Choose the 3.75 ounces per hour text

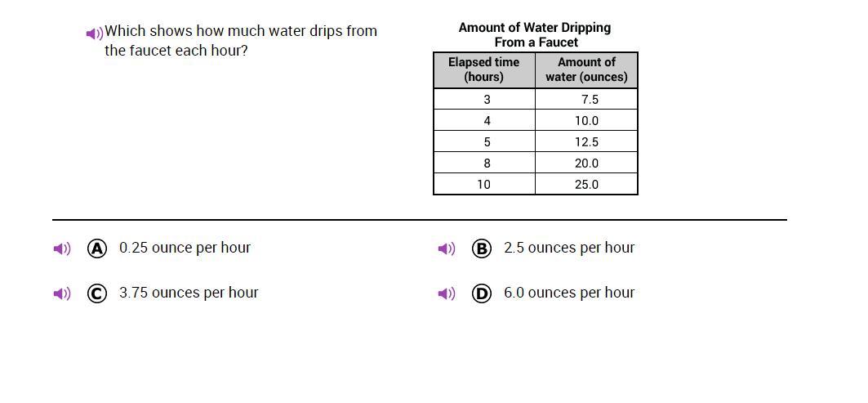click(x=189, y=293)
